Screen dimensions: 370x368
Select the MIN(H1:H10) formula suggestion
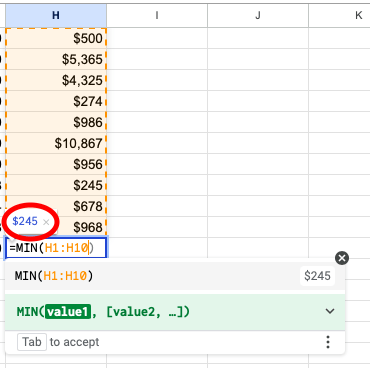click(x=175, y=276)
